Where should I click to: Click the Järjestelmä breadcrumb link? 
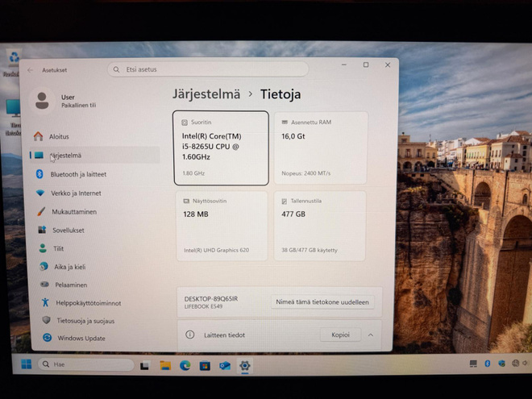206,94
